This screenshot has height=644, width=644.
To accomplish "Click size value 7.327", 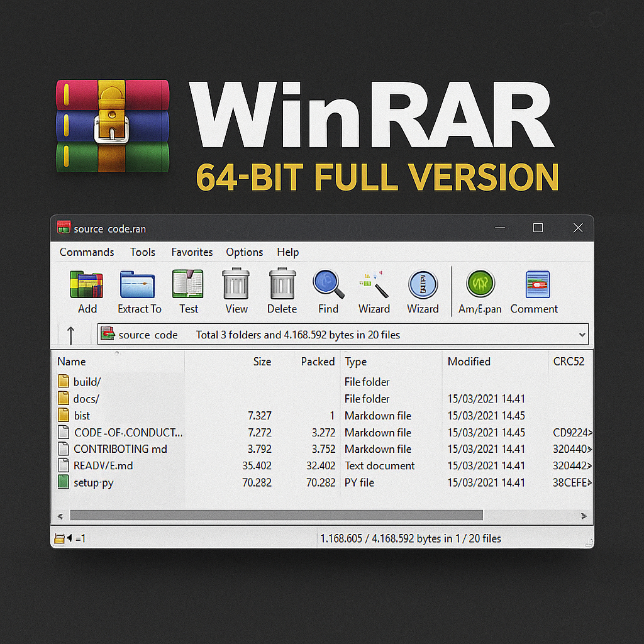I will [260, 416].
